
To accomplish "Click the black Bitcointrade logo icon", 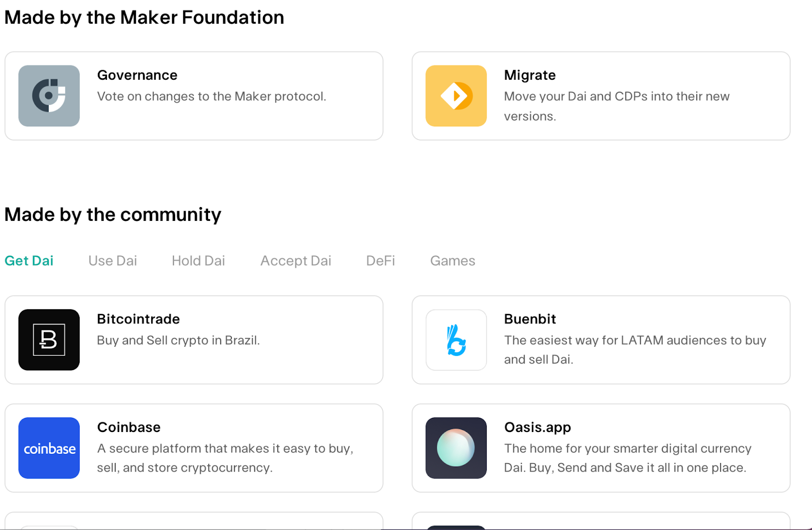I will 49,340.
